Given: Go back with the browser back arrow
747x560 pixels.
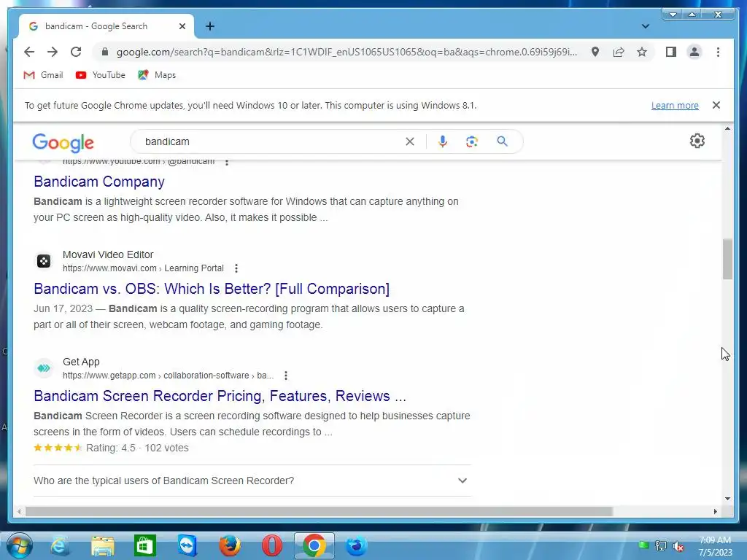Looking at the screenshot, I should coord(29,52).
